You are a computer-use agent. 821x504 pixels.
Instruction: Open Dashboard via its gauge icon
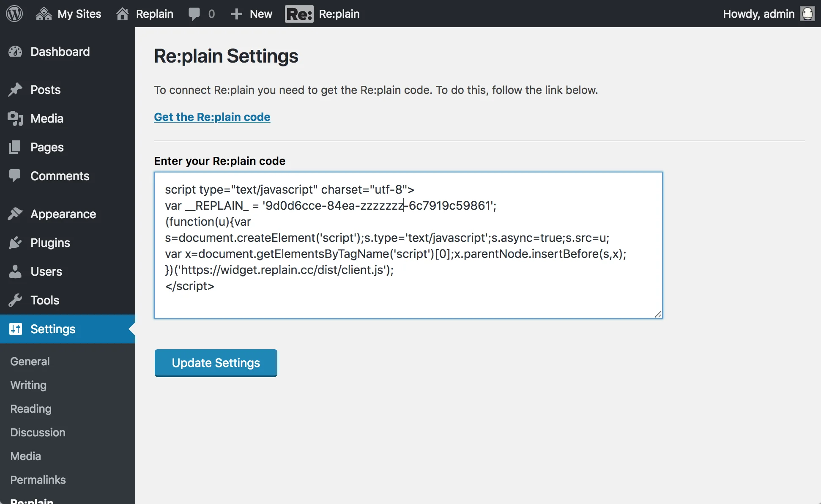coord(15,52)
